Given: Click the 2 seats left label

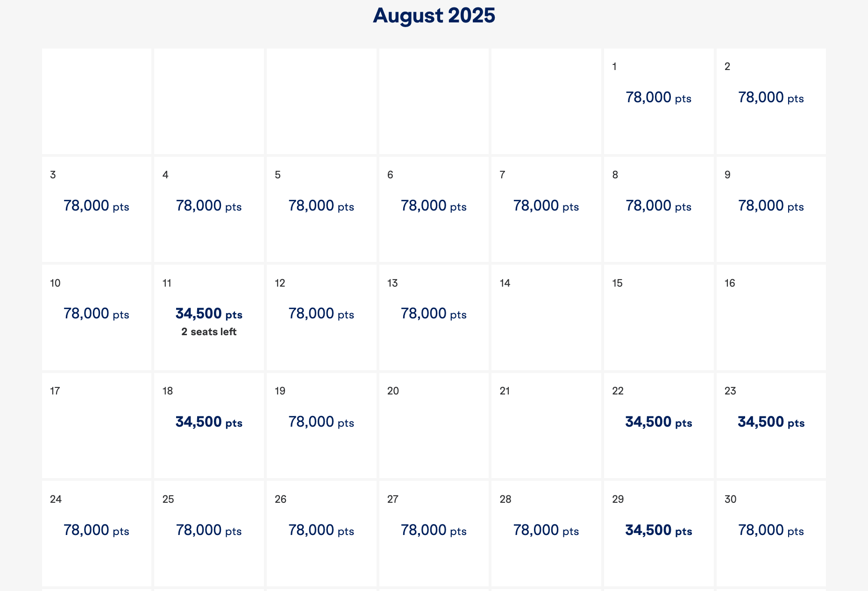Looking at the screenshot, I should (x=208, y=331).
